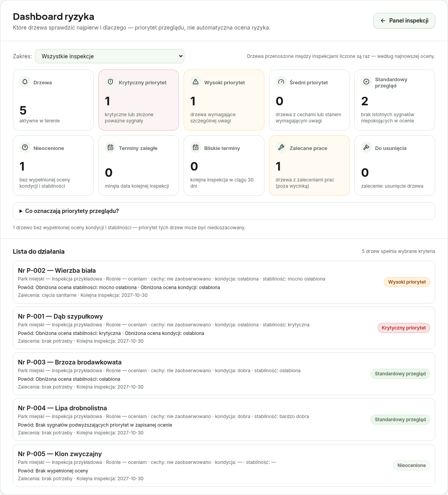Click the wrench icon on Zalecane prace card
The image size is (448, 495).
281,148
